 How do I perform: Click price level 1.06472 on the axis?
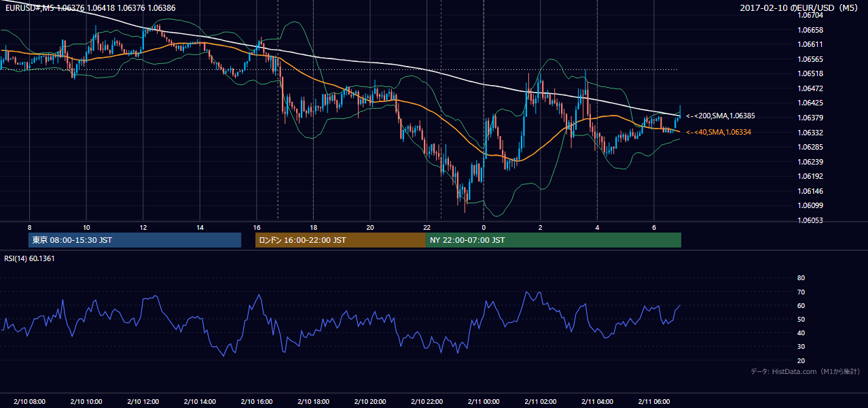[x=811, y=88]
